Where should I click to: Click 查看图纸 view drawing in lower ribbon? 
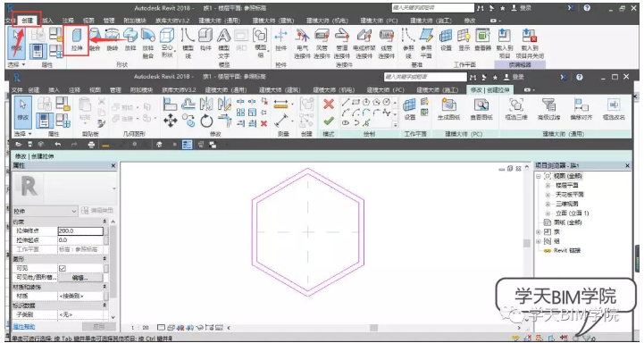[481, 109]
